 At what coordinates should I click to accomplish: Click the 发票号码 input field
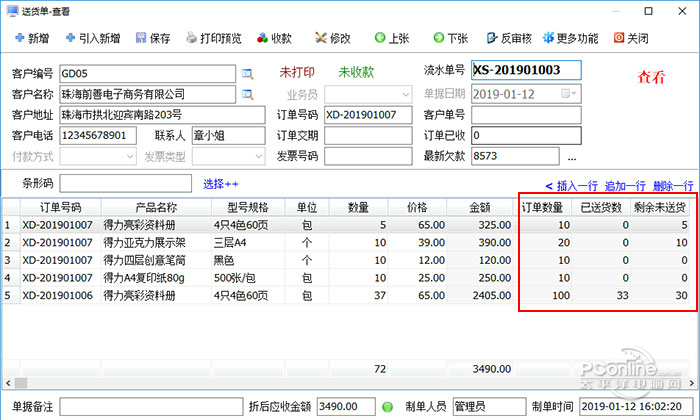pyautogui.click(x=368, y=156)
